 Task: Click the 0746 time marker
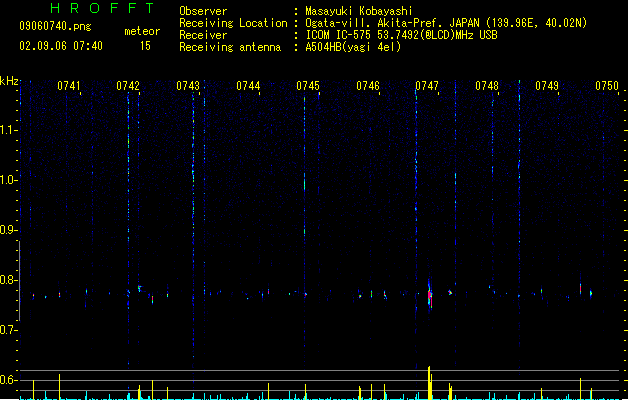pos(368,86)
